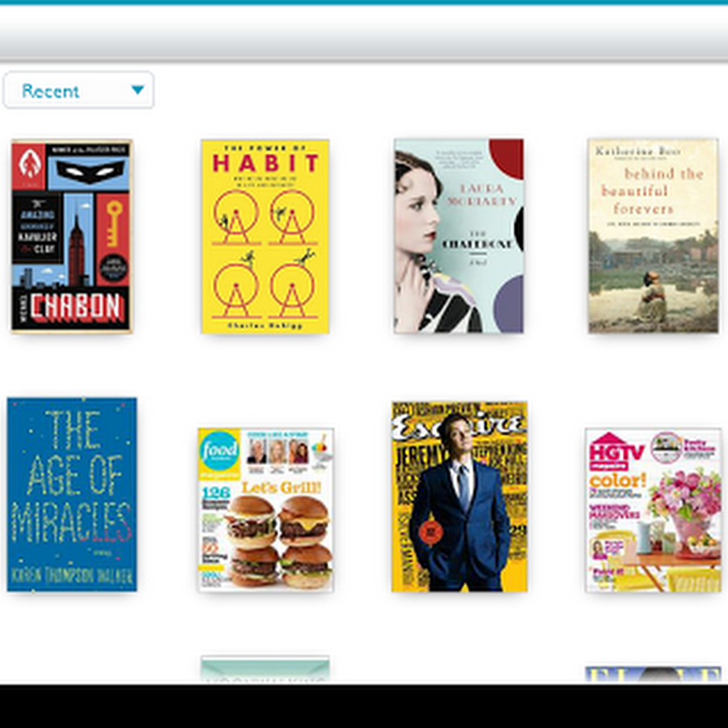This screenshot has height=728, width=728.
Task: Open Food Network Let's Grill magazine
Action: pyautogui.click(x=265, y=510)
